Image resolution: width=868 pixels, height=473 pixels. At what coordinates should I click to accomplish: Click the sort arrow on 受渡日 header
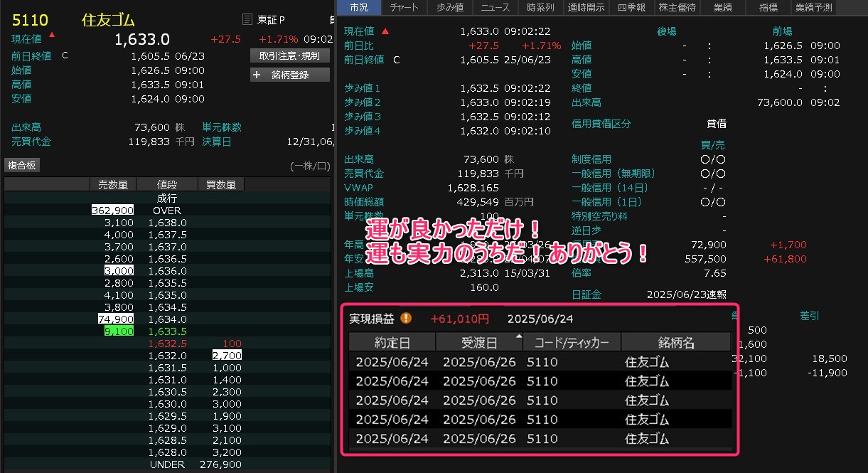[518, 337]
